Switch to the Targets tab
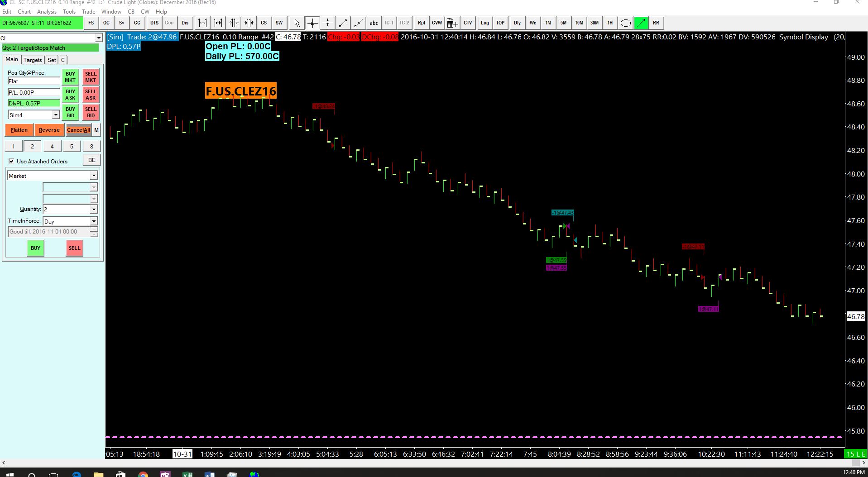Screen dimensions: 868x477 (33, 60)
